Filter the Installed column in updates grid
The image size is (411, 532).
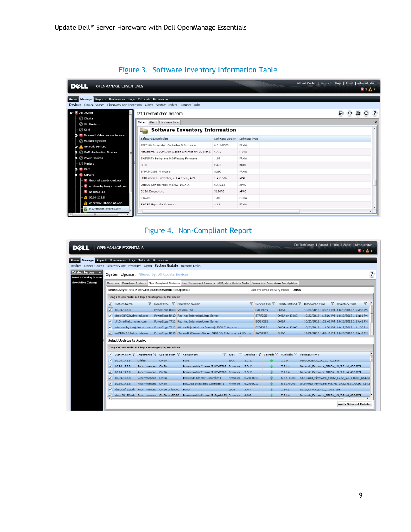click(259, 355)
